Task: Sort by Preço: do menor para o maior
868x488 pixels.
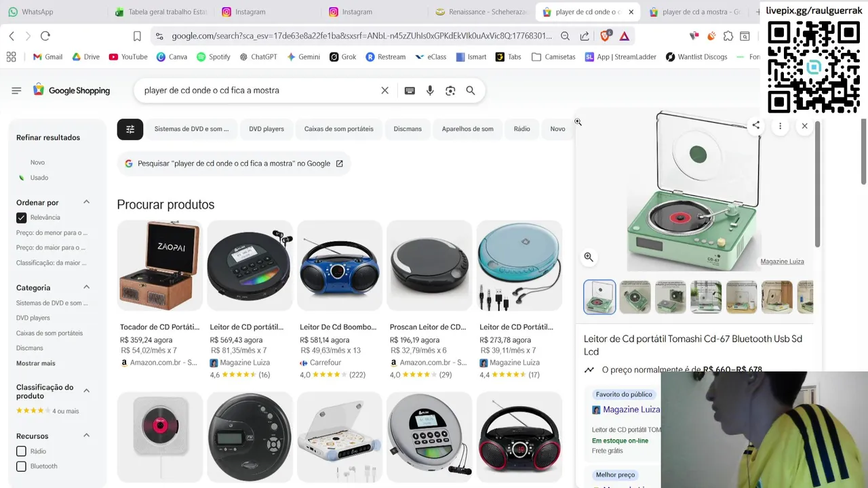Action: (x=52, y=232)
